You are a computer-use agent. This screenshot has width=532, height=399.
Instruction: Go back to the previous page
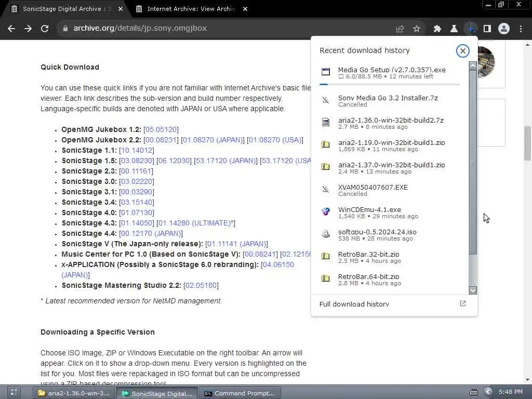pyautogui.click(x=11, y=29)
